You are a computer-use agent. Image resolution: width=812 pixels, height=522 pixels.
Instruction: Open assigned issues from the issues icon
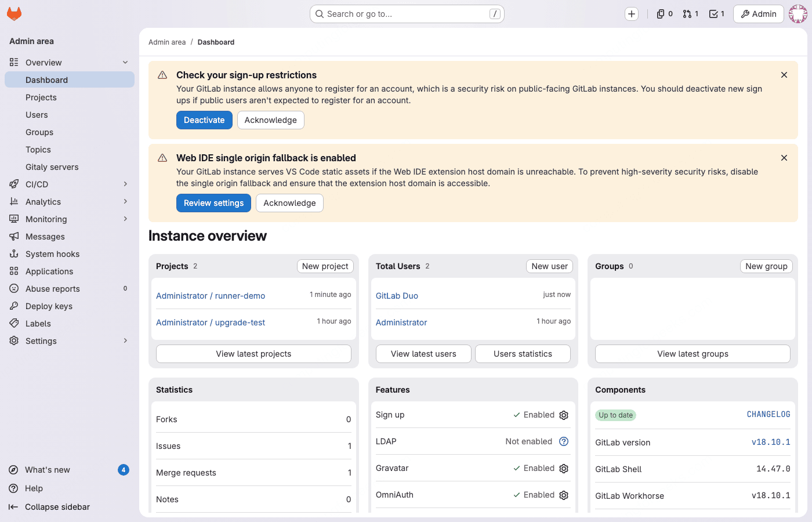pos(662,13)
